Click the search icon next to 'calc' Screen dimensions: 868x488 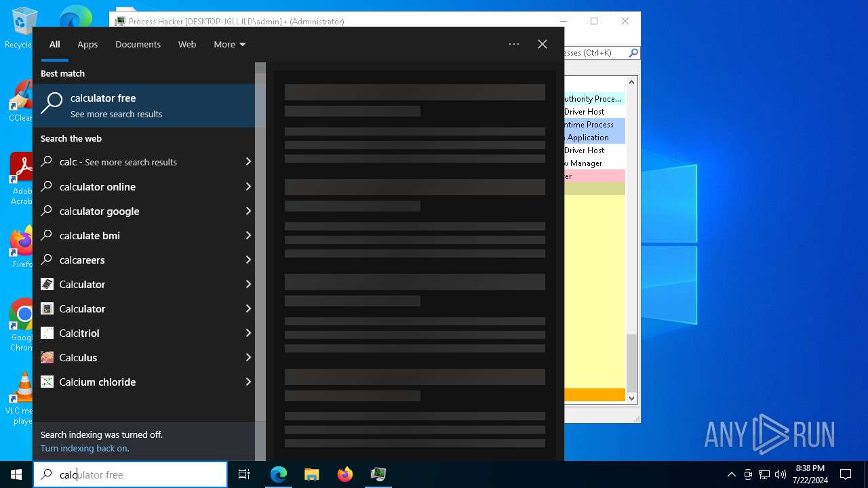47,162
